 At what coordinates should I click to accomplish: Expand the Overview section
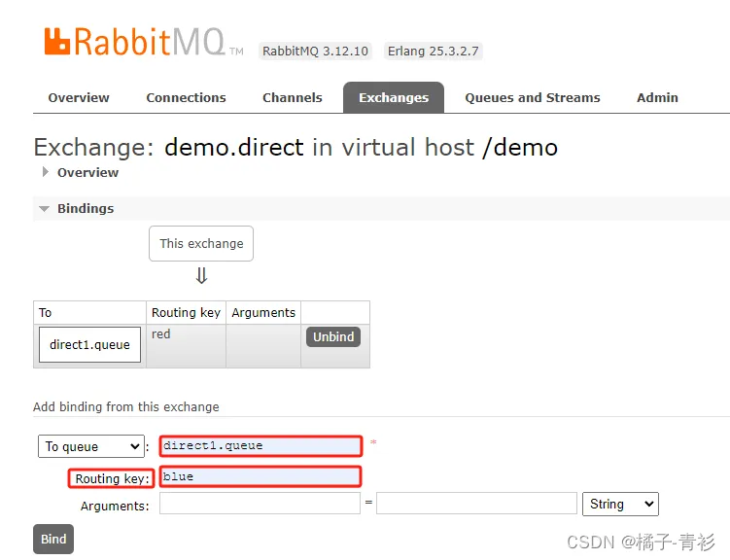point(81,172)
